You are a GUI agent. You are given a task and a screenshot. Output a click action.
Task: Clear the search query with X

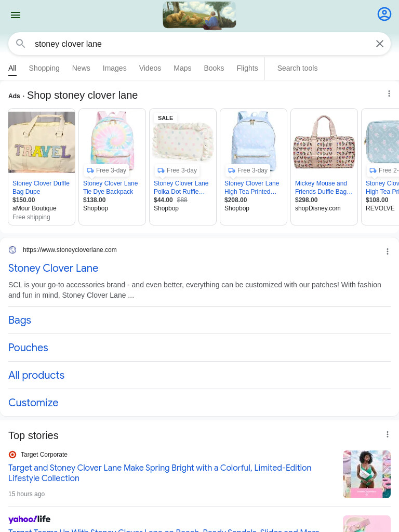[380, 44]
